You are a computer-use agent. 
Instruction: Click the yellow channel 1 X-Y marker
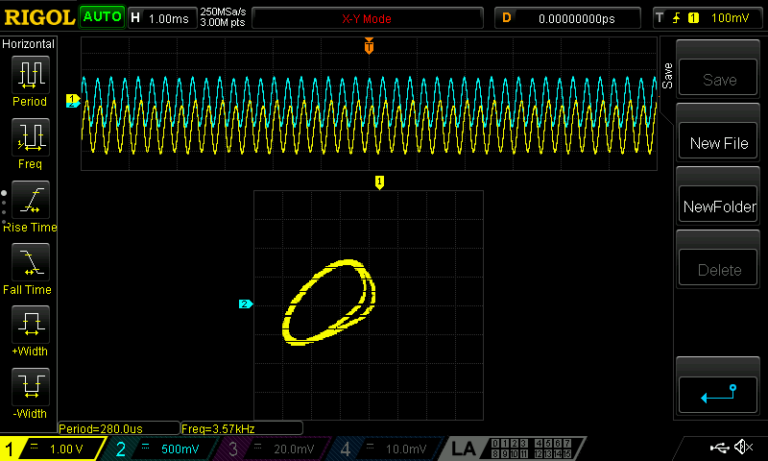(x=379, y=182)
